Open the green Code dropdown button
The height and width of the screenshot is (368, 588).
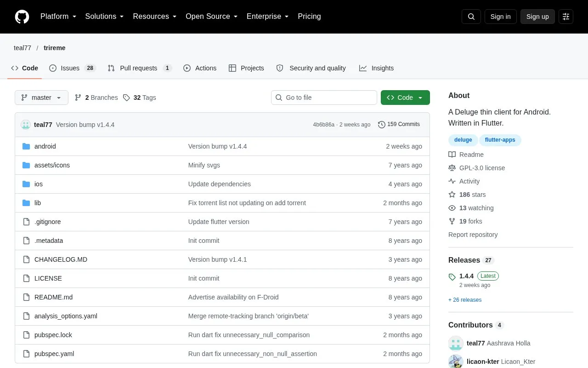point(405,98)
